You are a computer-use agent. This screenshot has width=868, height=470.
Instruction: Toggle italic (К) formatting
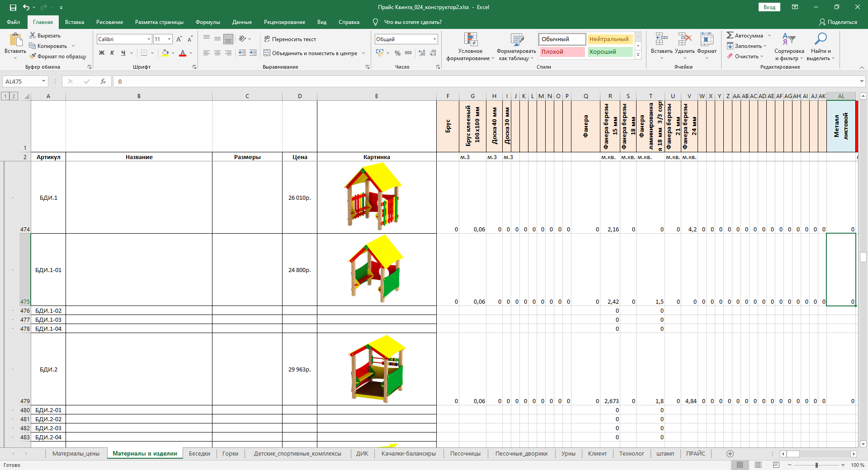point(112,53)
